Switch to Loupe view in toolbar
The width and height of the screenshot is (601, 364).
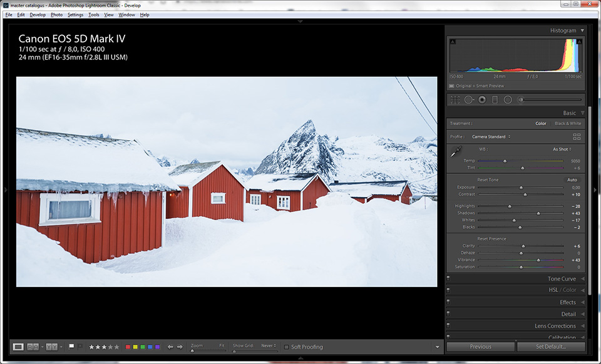tap(18, 346)
